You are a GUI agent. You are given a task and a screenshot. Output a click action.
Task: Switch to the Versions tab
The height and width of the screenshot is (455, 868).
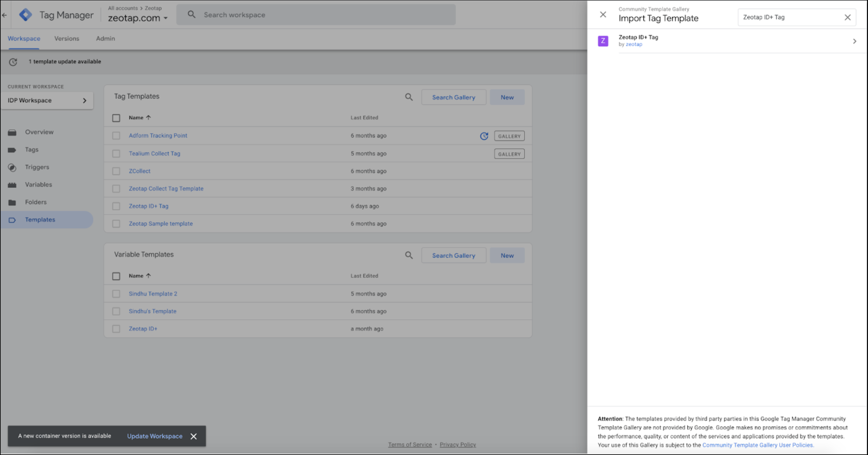[x=67, y=38]
